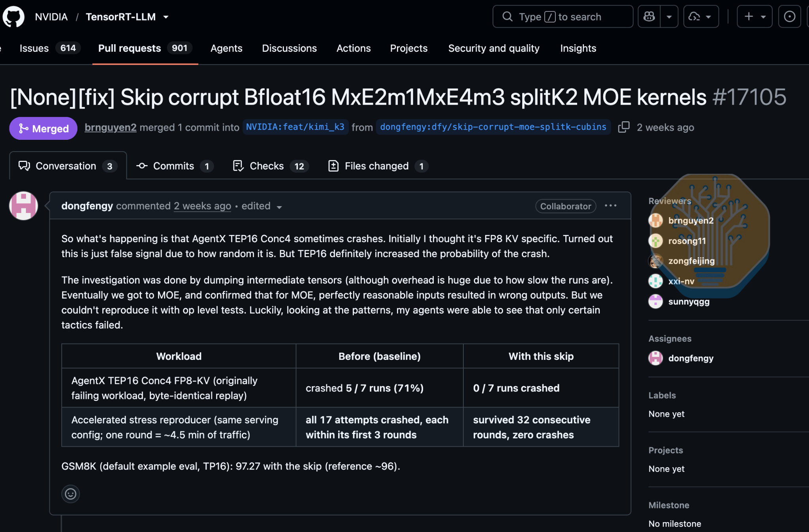The image size is (809, 532).
Task: Open dongfengy's avatar beside the comment
Action: (x=24, y=206)
